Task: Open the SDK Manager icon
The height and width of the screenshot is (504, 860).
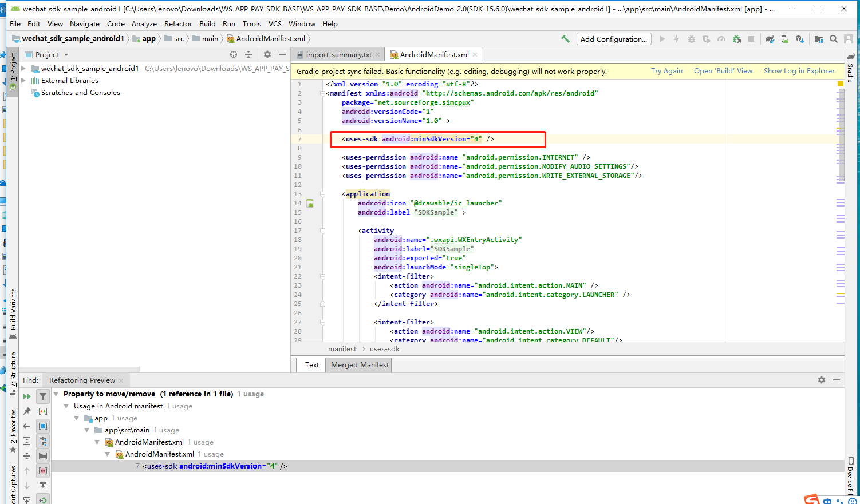Action: point(800,39)
